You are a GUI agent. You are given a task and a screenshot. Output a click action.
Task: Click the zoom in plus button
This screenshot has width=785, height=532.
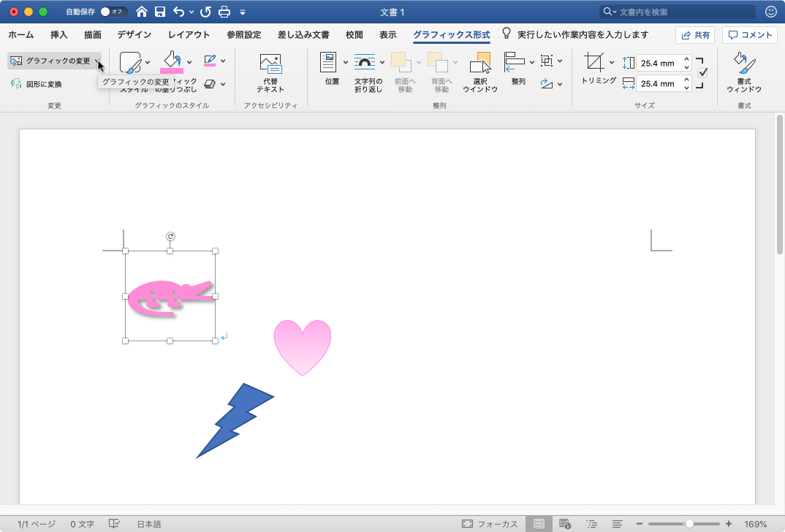(x=729, y=523)
